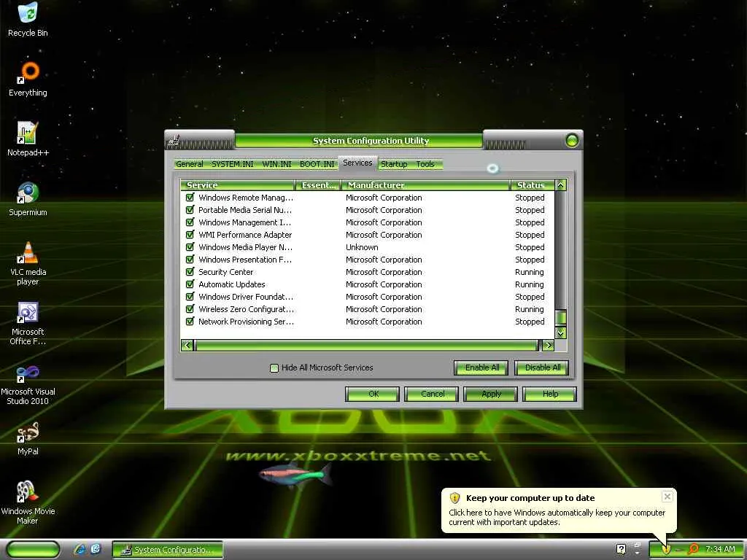Select the VLC media player icon
The image size is (747, 560).
coord(28,262)
